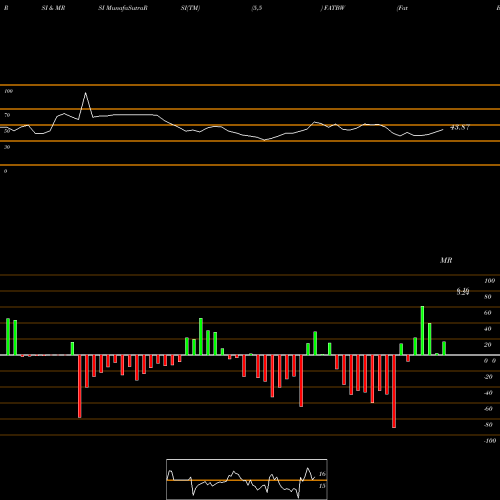
Task: Click the 'SI & MR' header text
Action: [53, 8]
